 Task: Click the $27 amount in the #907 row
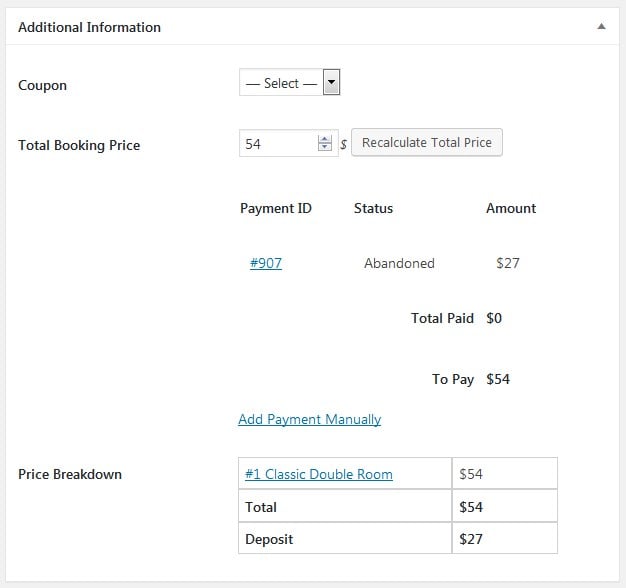coord(508,263)
